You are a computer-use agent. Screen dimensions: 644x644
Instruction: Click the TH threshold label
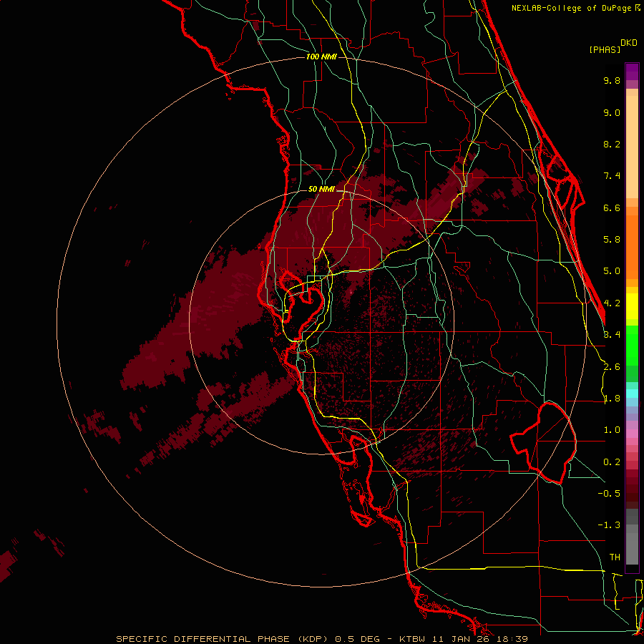pos(615,557)
